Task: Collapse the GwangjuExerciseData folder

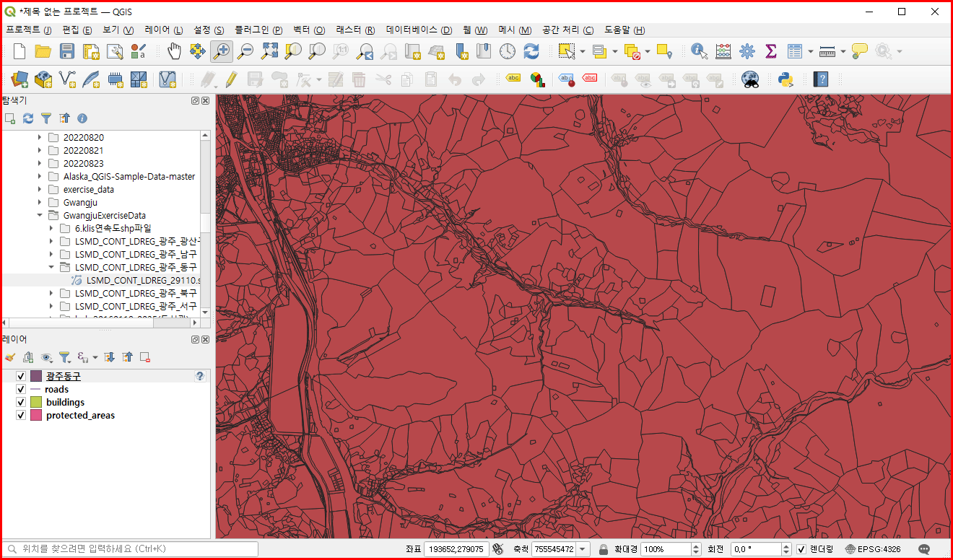Action: (40, 215)
